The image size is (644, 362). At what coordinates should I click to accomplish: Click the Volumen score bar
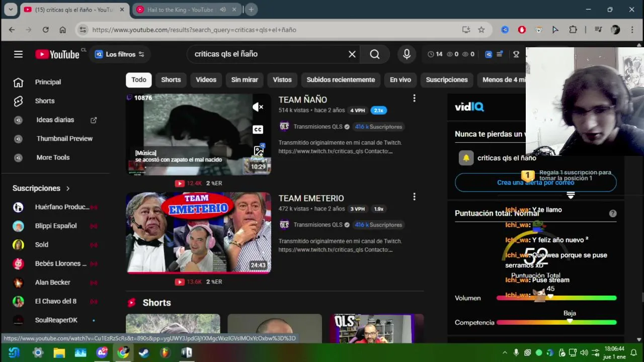click(556, 298)
